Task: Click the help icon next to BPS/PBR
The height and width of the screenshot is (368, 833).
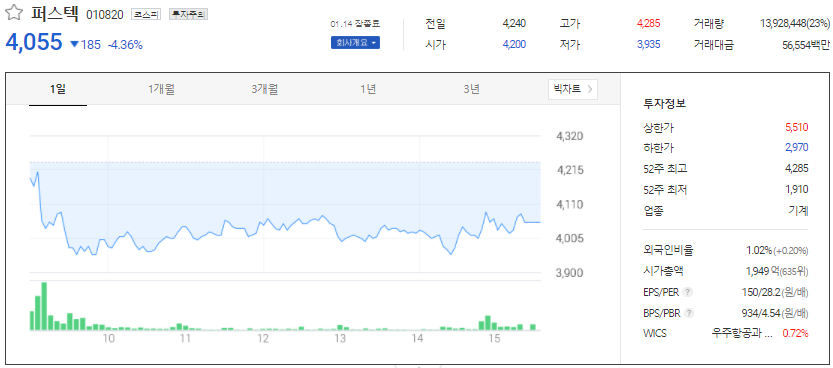Action: point(689,313)
